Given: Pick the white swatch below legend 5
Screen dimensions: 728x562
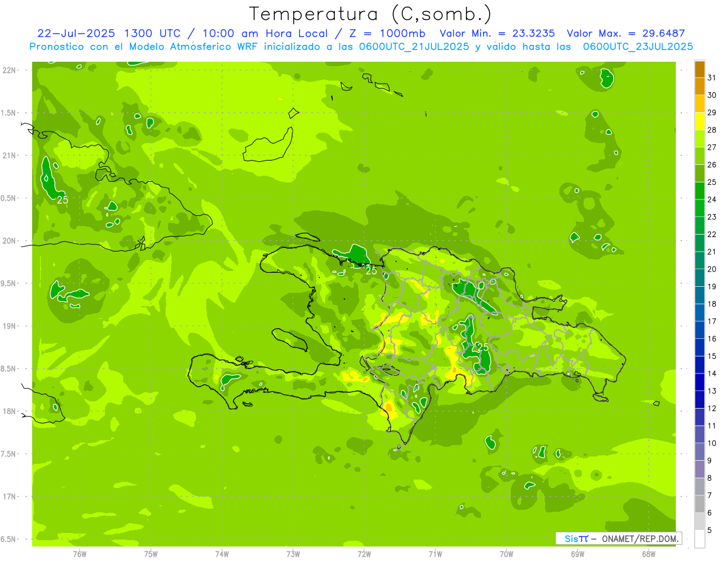Looking at the screenshot, I should [x=699, y=539].
